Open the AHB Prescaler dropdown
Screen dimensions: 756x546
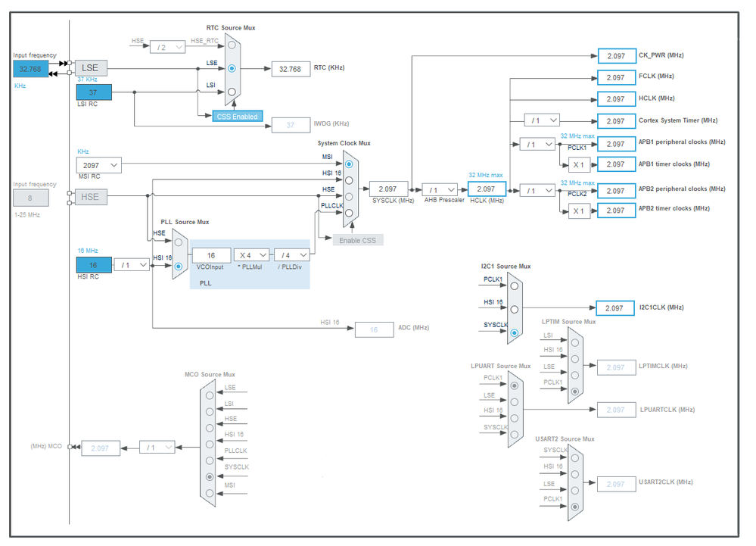(x=440, y=189)
